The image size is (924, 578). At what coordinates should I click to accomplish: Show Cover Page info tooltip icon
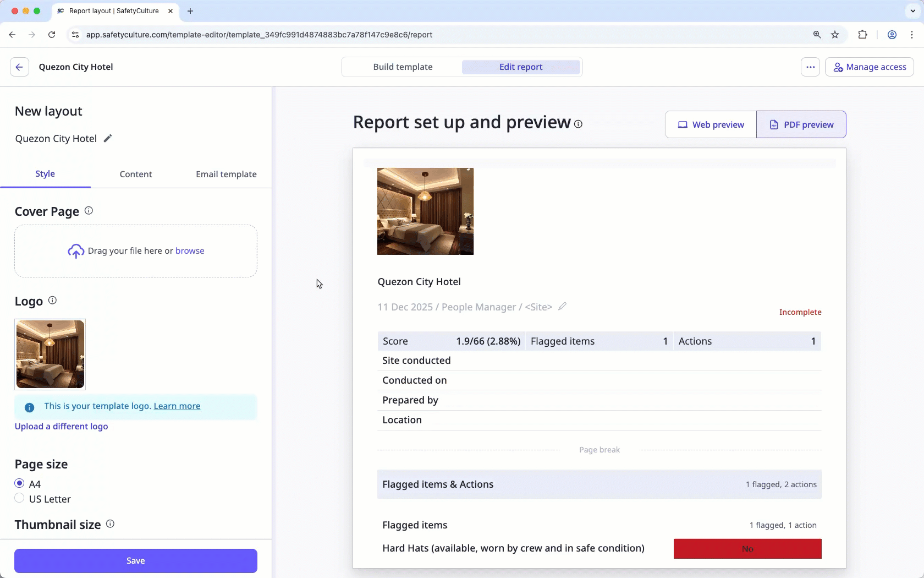(x=89, y=211)
